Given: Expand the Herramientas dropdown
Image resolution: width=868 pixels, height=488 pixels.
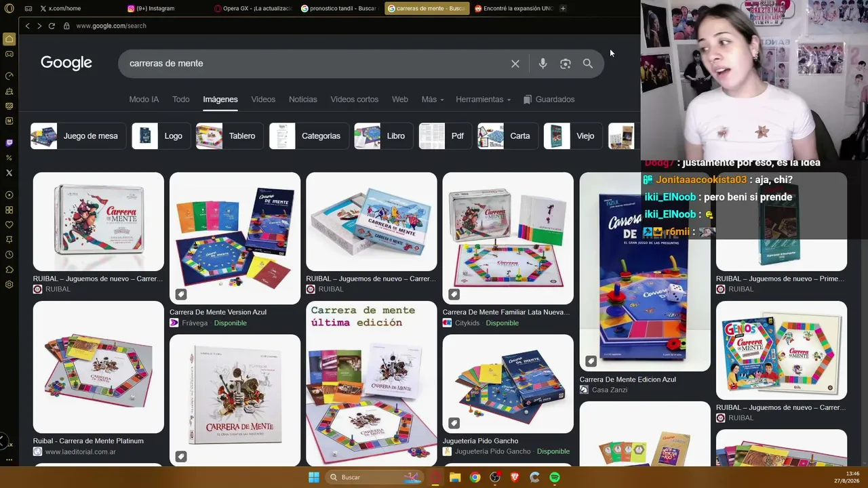Looking at the screenshot, I should pos(484,100).
